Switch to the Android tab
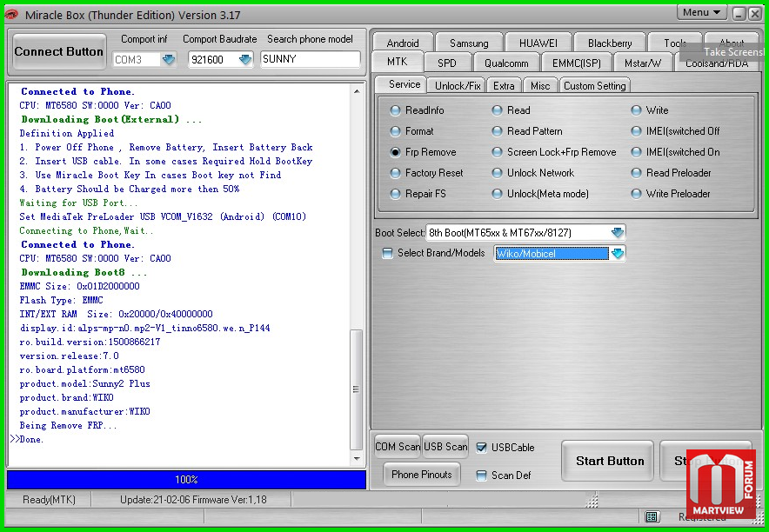This screenshot has width=769, height=532. pyautogui.click(x=403, y=43)
